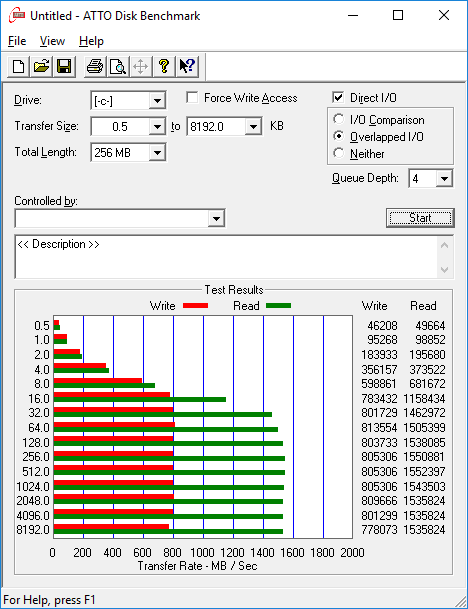Open Print Preview toolbar icon
This screenshot has height=609, width=468.
(118, 66)
